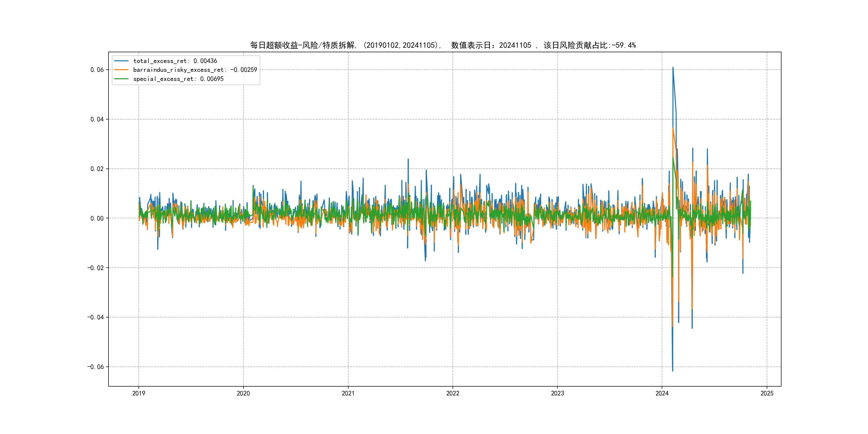The width and height of the screenshot is (868, 434).
Task: Click the 2021 x-axis tick label
Action: point(348,393)
